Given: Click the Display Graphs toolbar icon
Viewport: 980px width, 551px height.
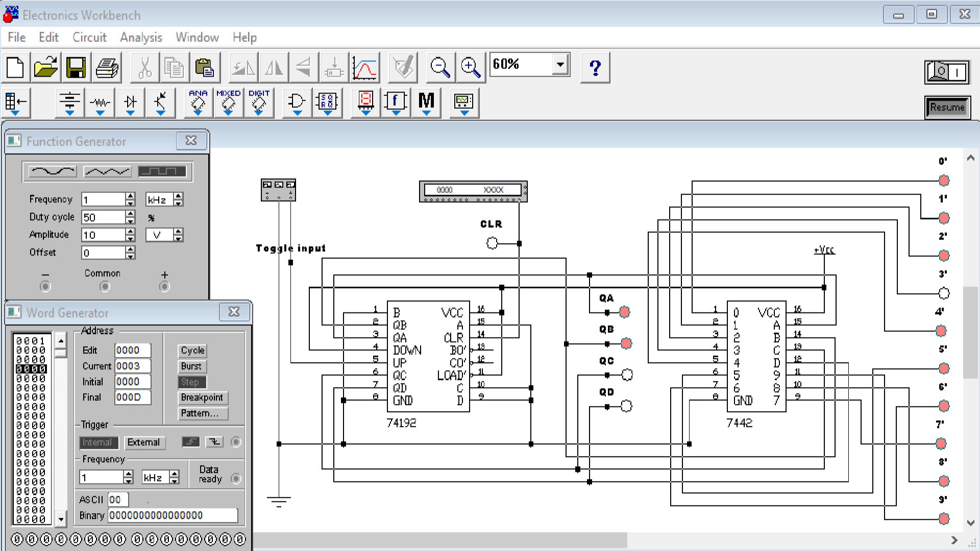Looking at the screenshot, I should pos(365,67).
